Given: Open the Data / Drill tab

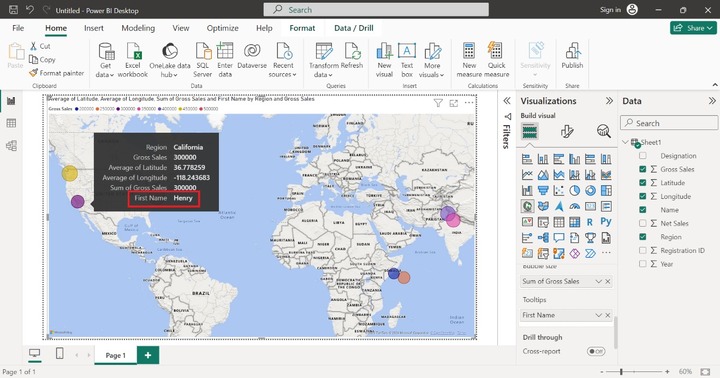Looking at the screenshot, I should 354,28.
